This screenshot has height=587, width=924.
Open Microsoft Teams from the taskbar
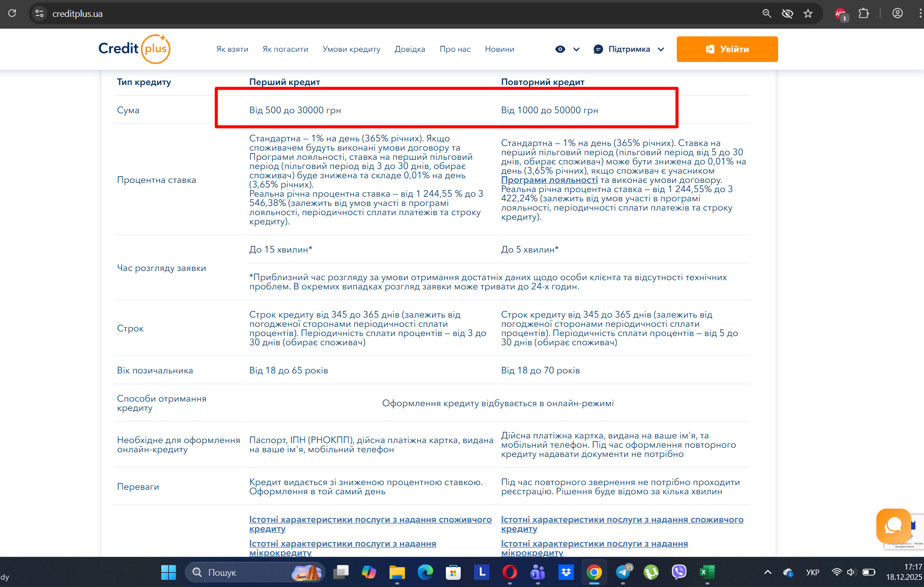pos(538,572)
